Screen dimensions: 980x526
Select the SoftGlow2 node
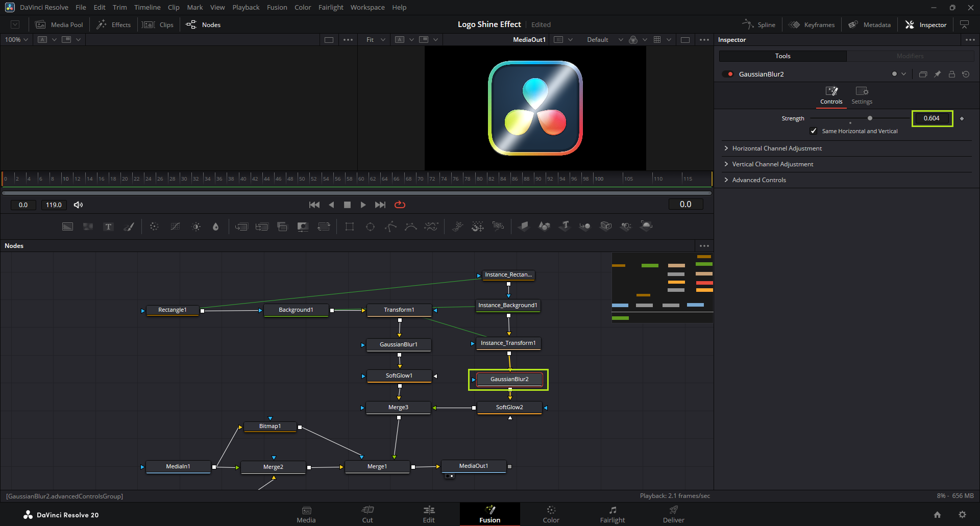(x=509, y=407)
